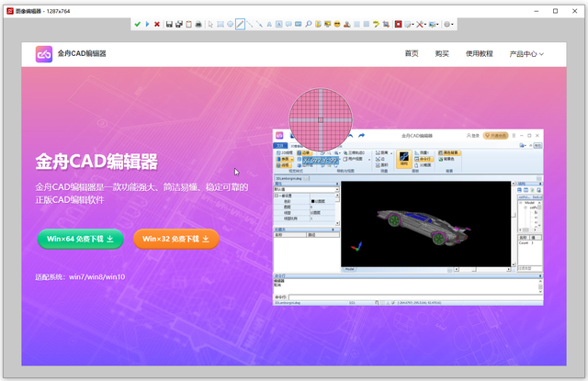Choose the ellipse shape tool
The width and height of the screenshot is (588, 381).
231,25
